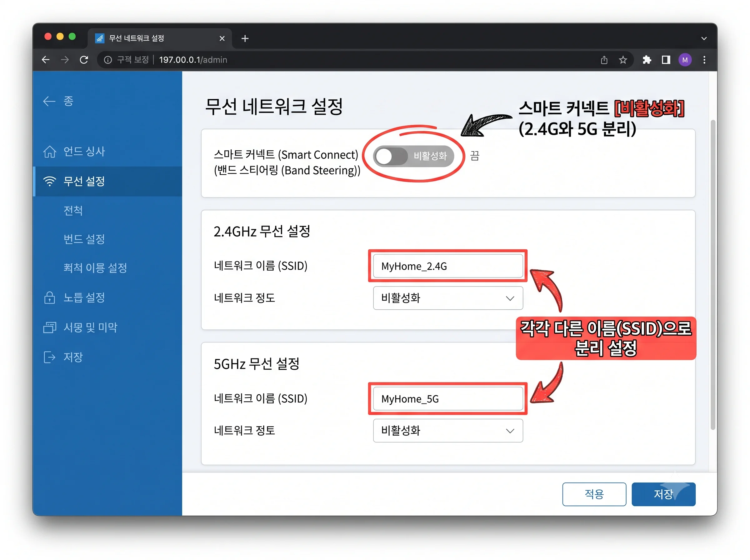Click the lock icon for 노틉 설정

coord(49,297)
